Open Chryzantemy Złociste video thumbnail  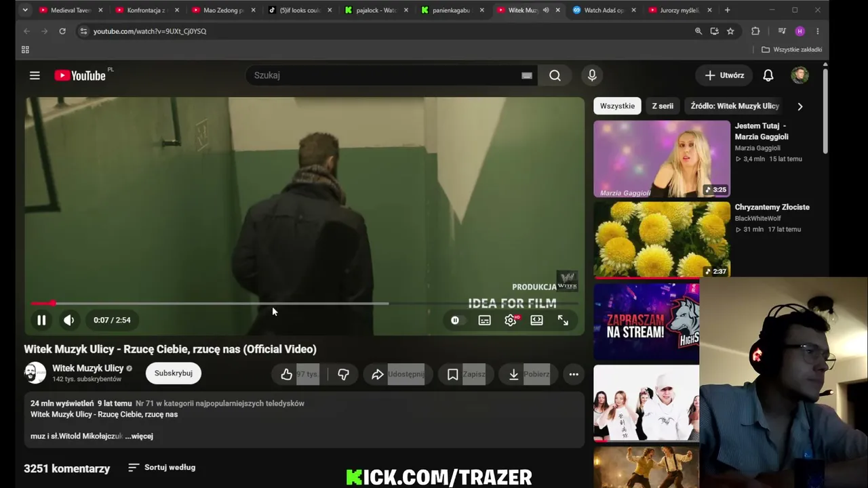pos(662,239)
